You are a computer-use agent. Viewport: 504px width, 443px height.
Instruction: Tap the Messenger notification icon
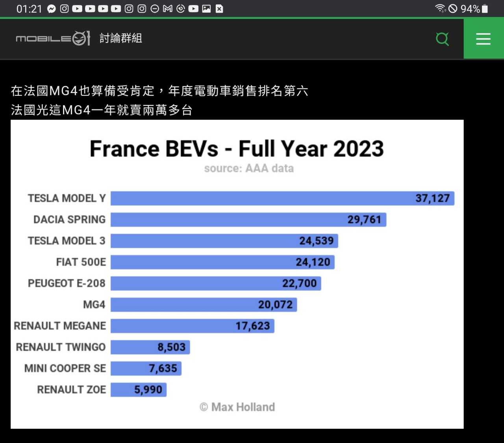pyautogui.click(x=52, y=9)
